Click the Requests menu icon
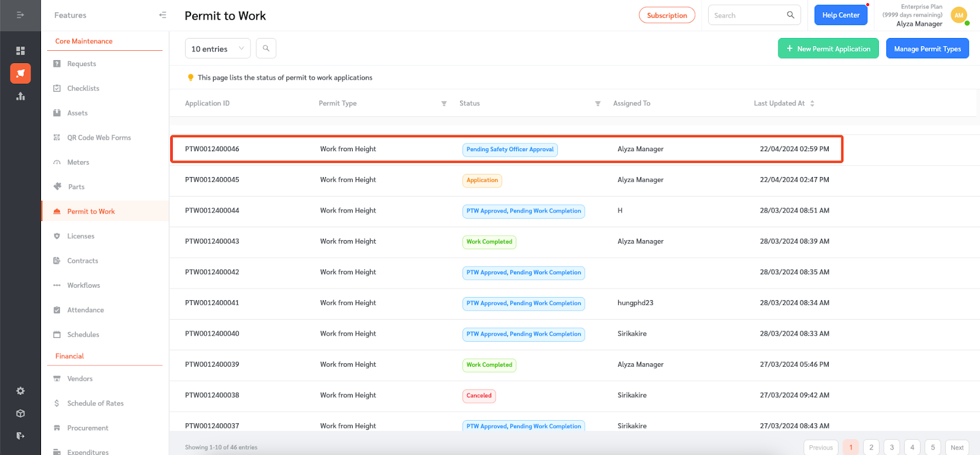980x455 pixels. [57, 64]
